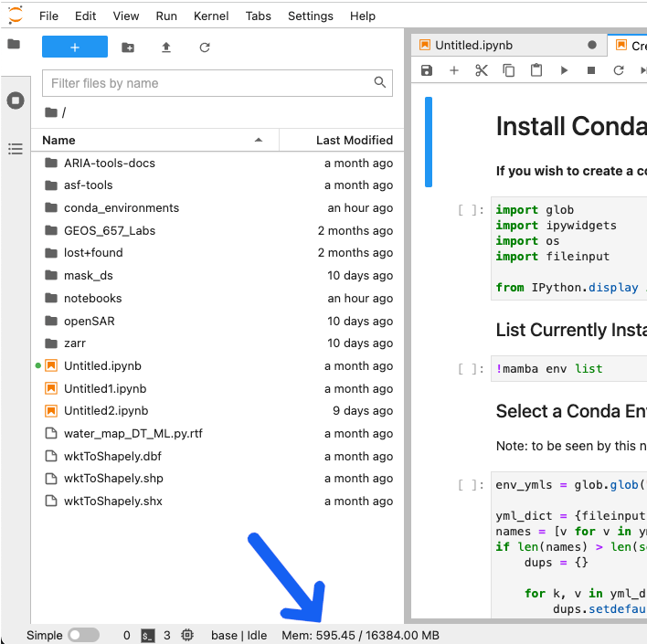
Task: Run the selected cell
Action: (564, 70)
